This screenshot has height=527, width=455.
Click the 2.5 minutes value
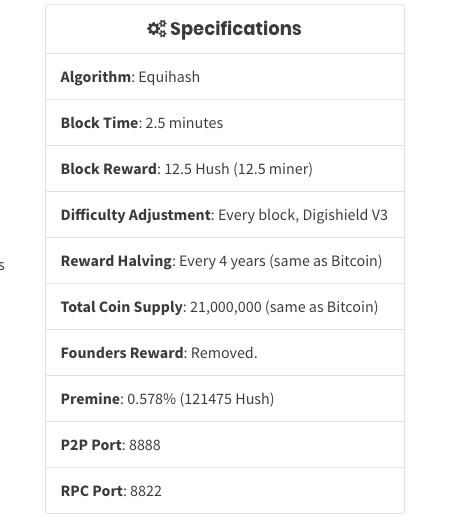click(184, 123)
